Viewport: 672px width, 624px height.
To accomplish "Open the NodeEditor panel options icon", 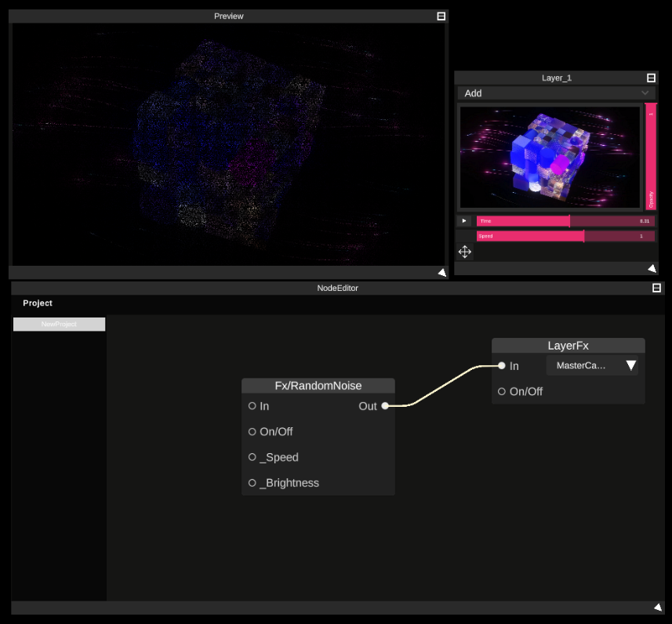I will [x=656, y=288].
